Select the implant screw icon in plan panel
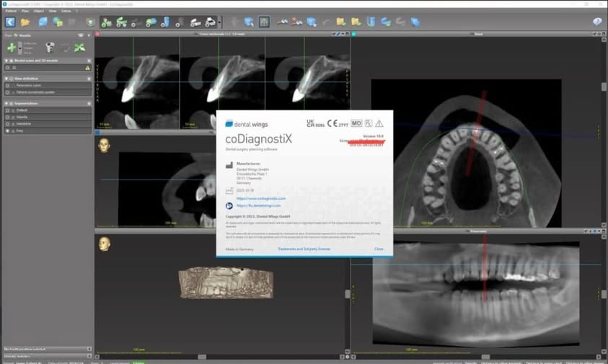Image resolution: width=608 pixels, height=364 pixels. [50, 48]
